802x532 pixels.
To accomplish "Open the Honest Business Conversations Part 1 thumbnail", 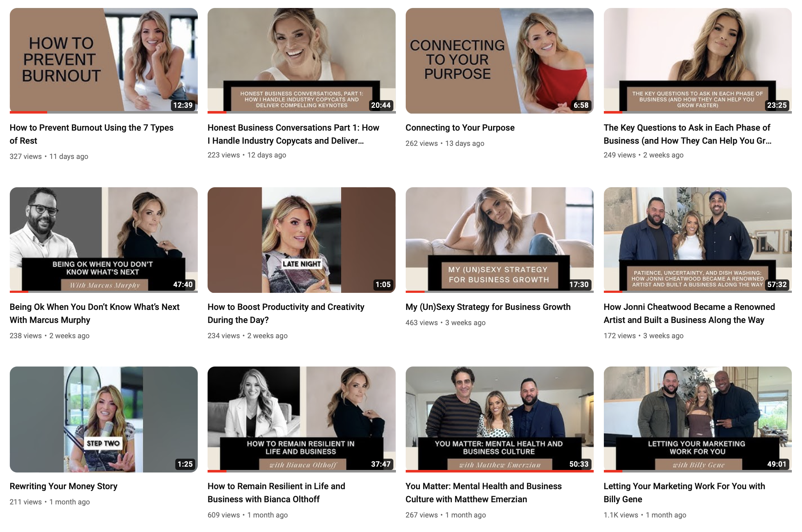I will 301,60.
